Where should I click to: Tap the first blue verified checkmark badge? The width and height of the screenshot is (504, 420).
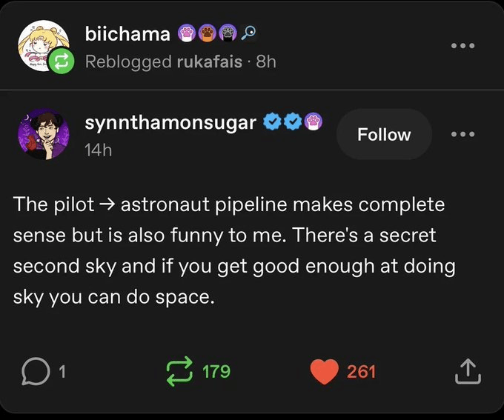pos(272,123)
